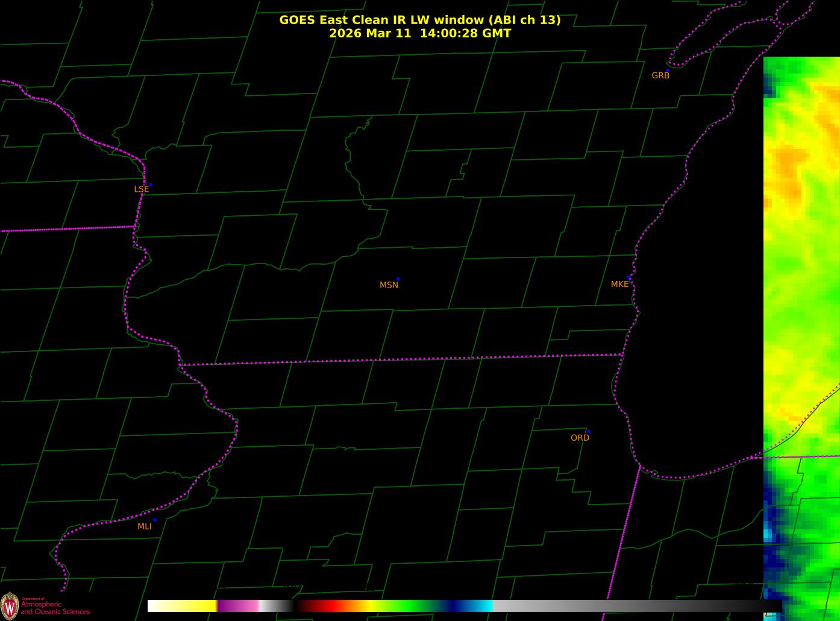
Task: Select the LSE station label
Action: click(141, 189)
